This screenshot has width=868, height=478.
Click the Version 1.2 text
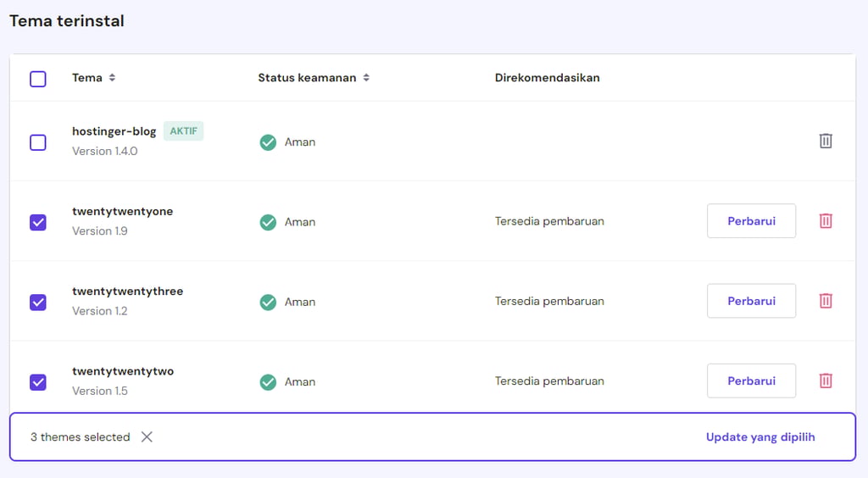click(x=100, y=311)
